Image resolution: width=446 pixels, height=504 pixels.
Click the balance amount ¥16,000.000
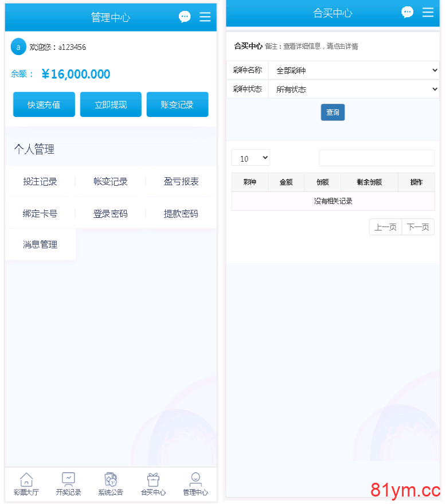pos(76,74)
